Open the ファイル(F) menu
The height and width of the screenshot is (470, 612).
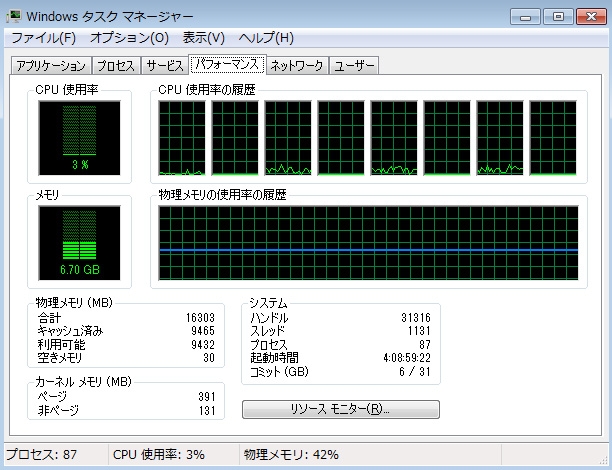[x=43, y=38]
